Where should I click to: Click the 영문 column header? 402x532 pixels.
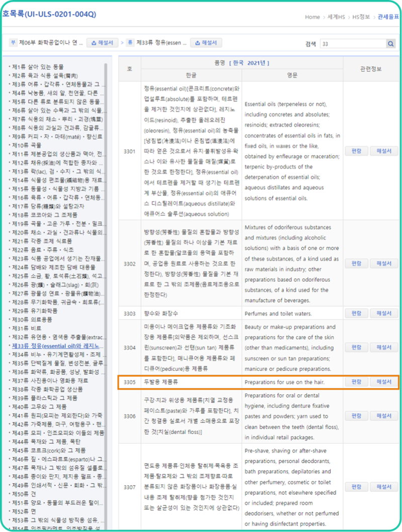[x=292, y=75]
